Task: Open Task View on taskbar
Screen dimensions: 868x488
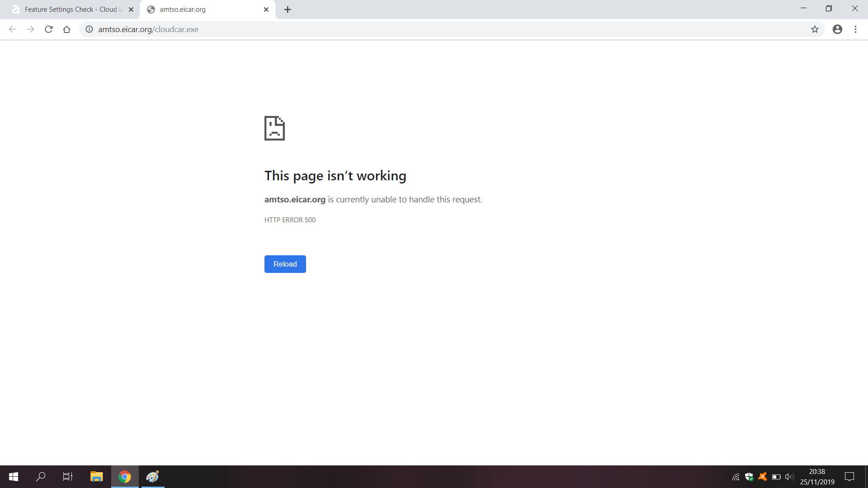Action: (68, 477)
